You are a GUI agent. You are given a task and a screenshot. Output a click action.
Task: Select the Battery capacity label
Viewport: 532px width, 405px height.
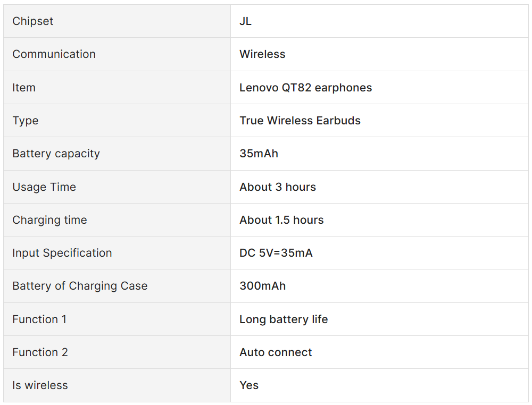tap(56, 154)
